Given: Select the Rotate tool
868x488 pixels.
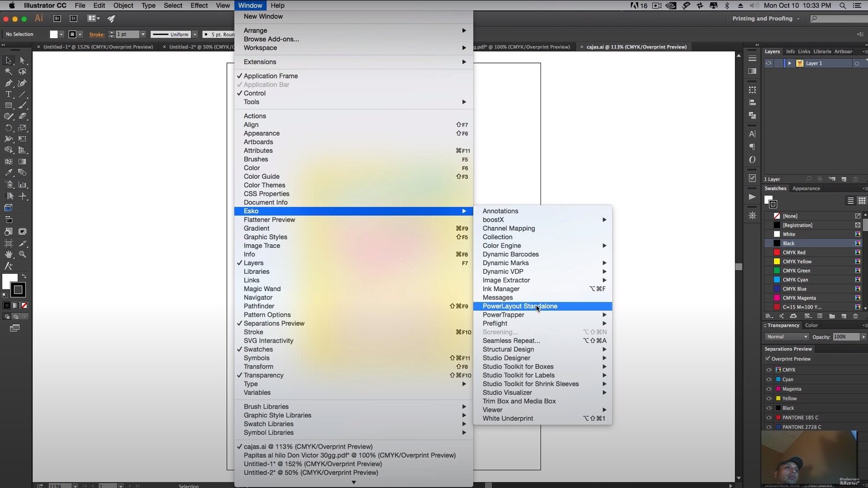Looking at the screenshot, I should tap(9, 128).
